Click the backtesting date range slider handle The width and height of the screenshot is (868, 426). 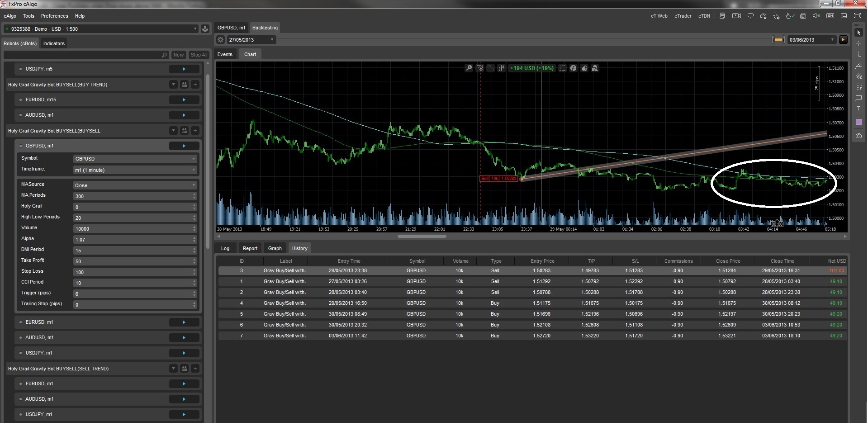tap(778, 40)
